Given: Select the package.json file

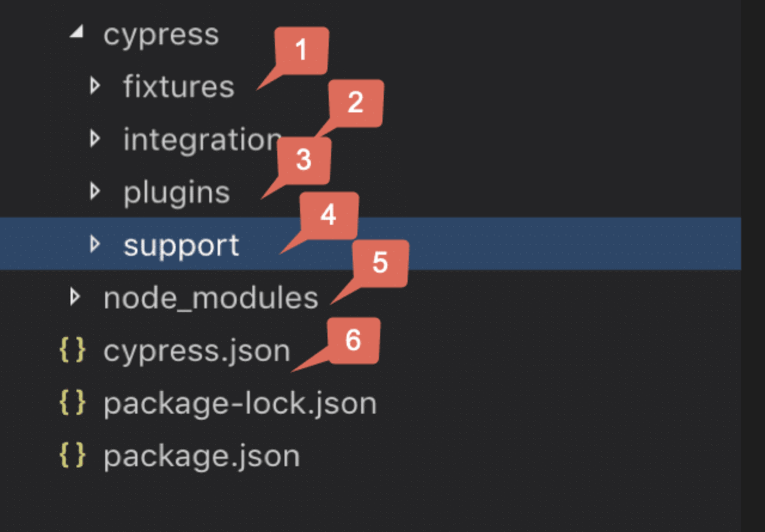Looking at the screenshot, I should tap(200, 456).
